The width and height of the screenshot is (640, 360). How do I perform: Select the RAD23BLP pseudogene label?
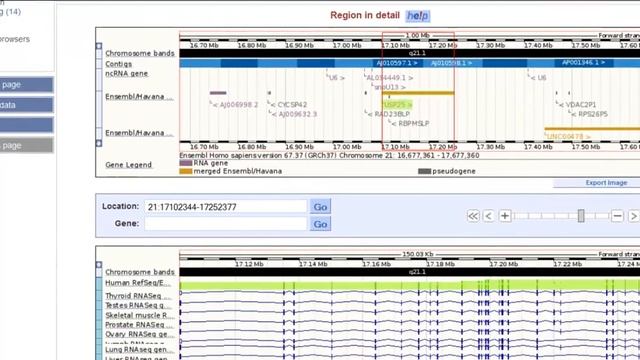pos(389,114)
